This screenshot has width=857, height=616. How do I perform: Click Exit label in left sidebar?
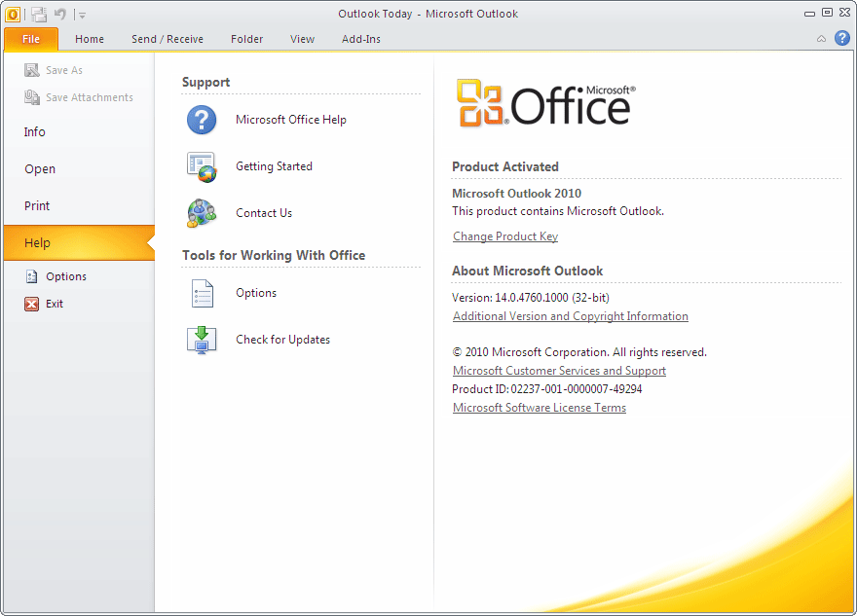[x=55, y=304]
